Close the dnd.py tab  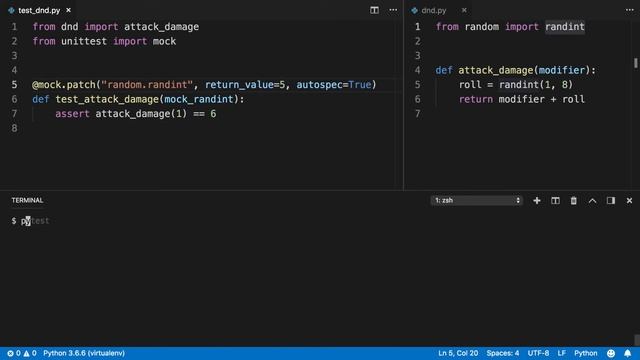(464, 10)
